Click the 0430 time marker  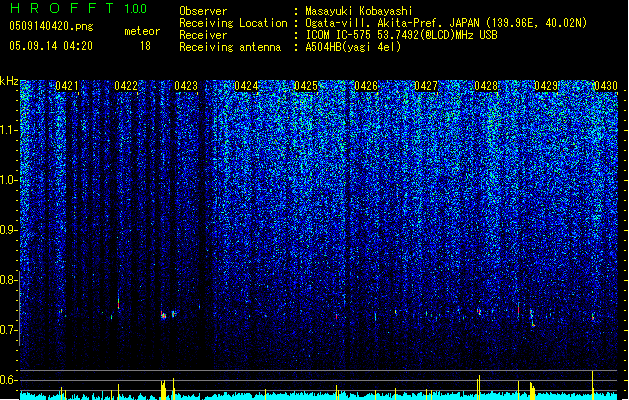click(606, 86)
